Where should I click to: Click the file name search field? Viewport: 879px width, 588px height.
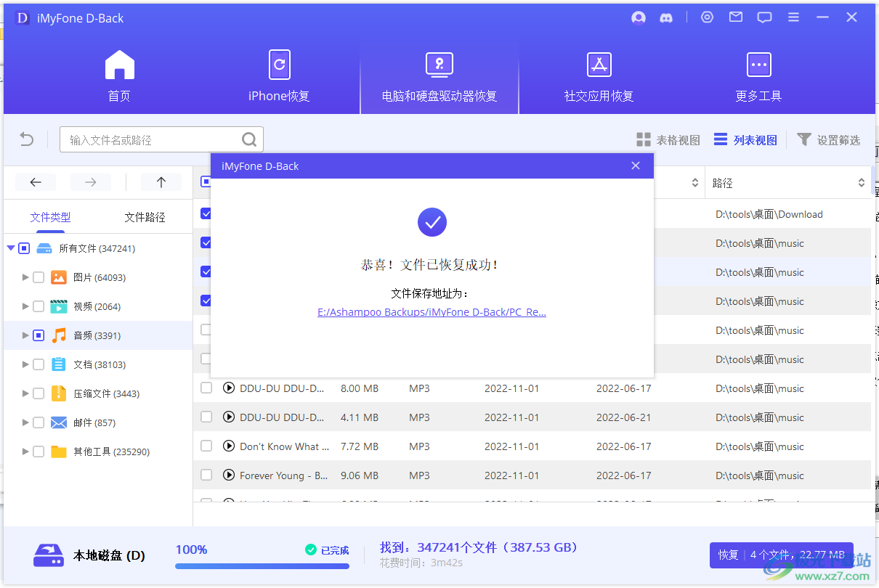pos(153,140)
